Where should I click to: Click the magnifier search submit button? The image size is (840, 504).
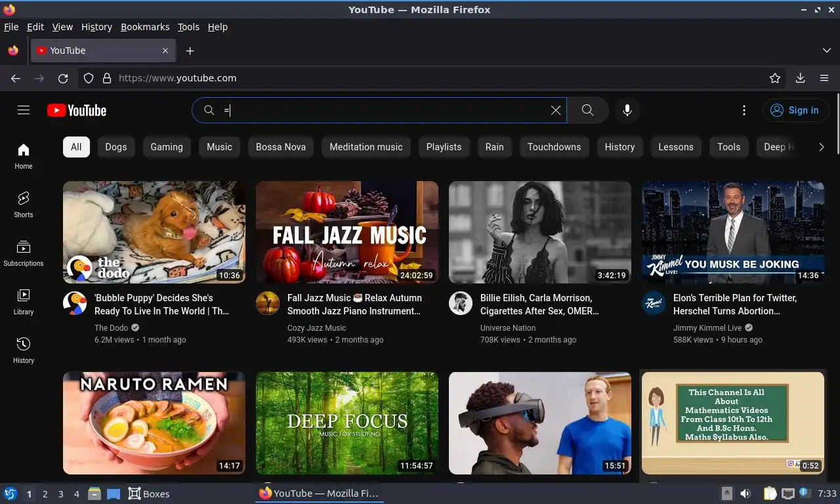pyautogui.click(x=587, y=110)
